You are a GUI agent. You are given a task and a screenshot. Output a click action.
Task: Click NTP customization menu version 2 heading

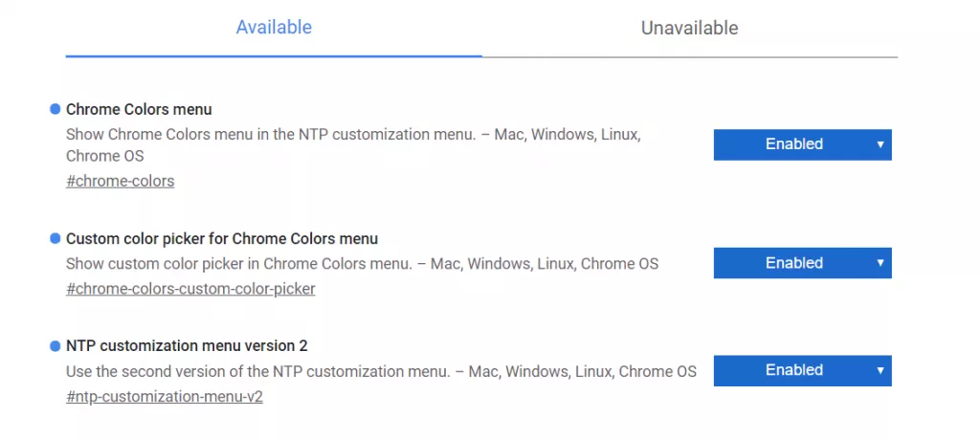coord(187,345)
